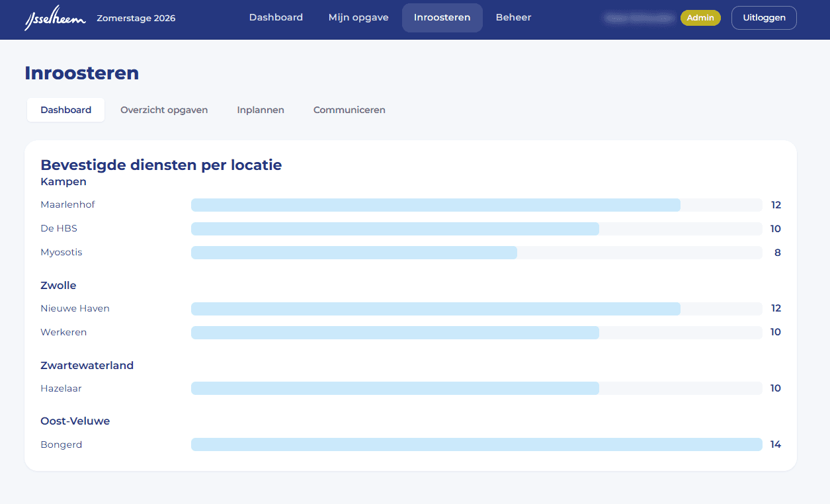Image resolution: width=830 pixels, height=504 pixels.
Task: Click the Bongerd count 14
Action: 776,444
